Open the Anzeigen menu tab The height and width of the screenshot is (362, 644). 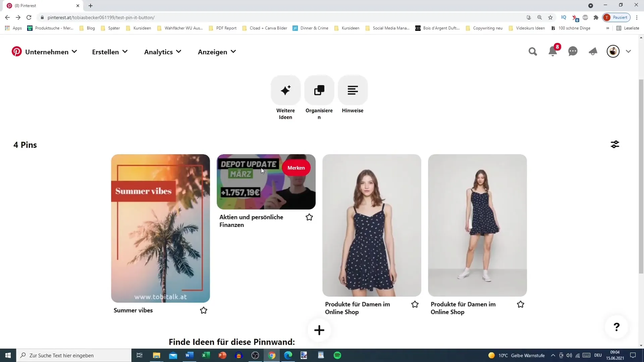(x=217, y=52)
